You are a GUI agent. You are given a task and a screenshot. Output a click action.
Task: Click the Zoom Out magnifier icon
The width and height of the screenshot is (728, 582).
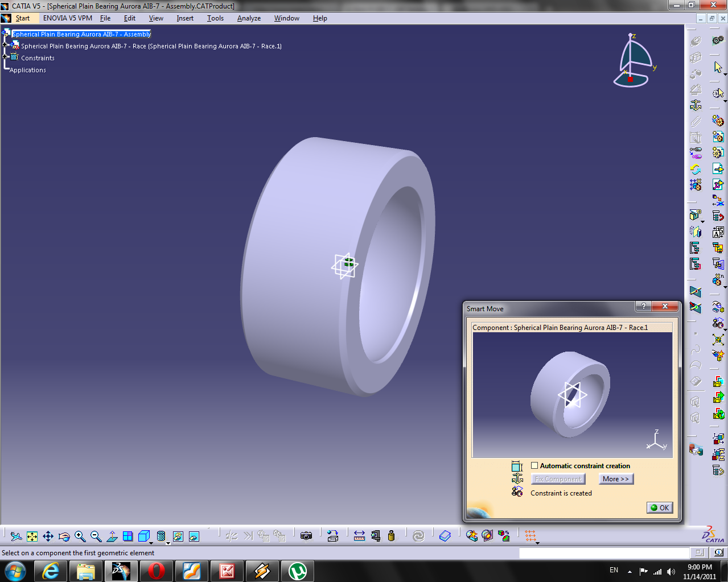pos(96,536)
